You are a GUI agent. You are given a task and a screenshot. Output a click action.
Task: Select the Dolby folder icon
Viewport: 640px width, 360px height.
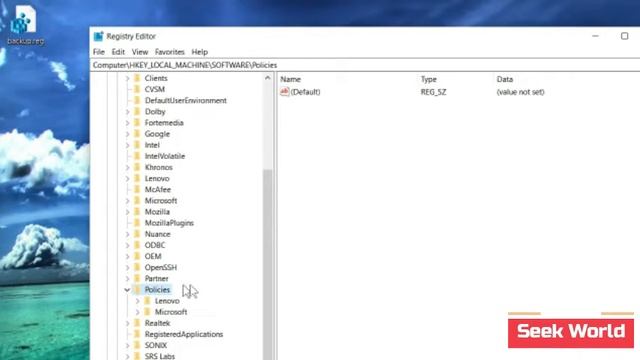pyautogui.click(x=137, y=111)
